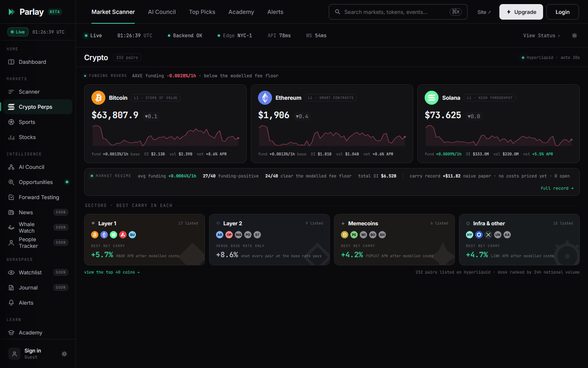Click the full record link
Image resolution: width=588 pixels, height=368 pixels.
557,188
